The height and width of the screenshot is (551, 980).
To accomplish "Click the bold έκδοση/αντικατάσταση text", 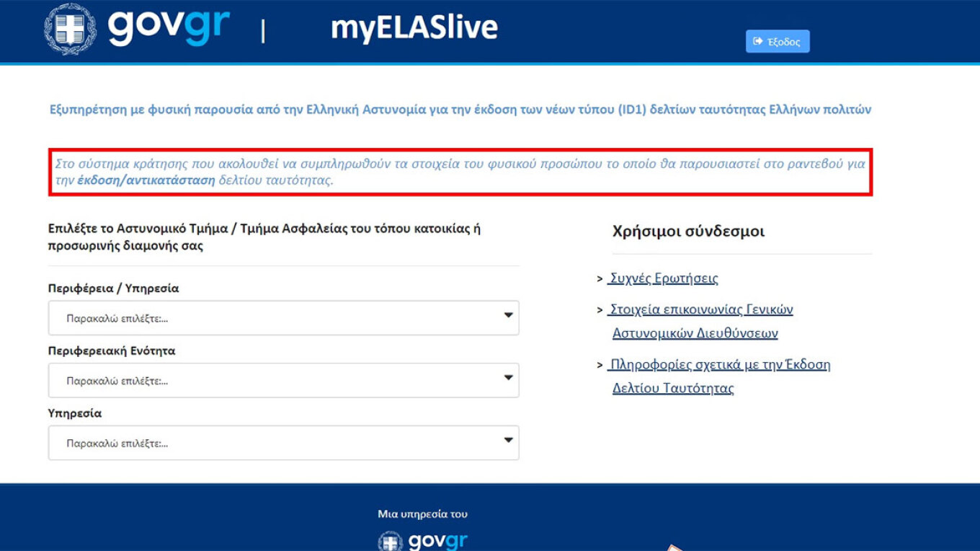I will point(146,180).
